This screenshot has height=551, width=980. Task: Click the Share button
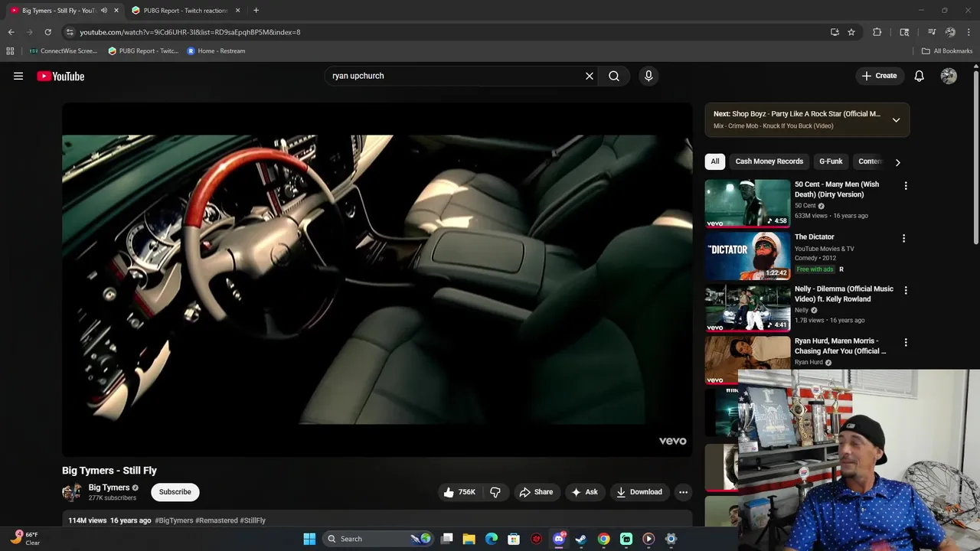click(535, 492)
